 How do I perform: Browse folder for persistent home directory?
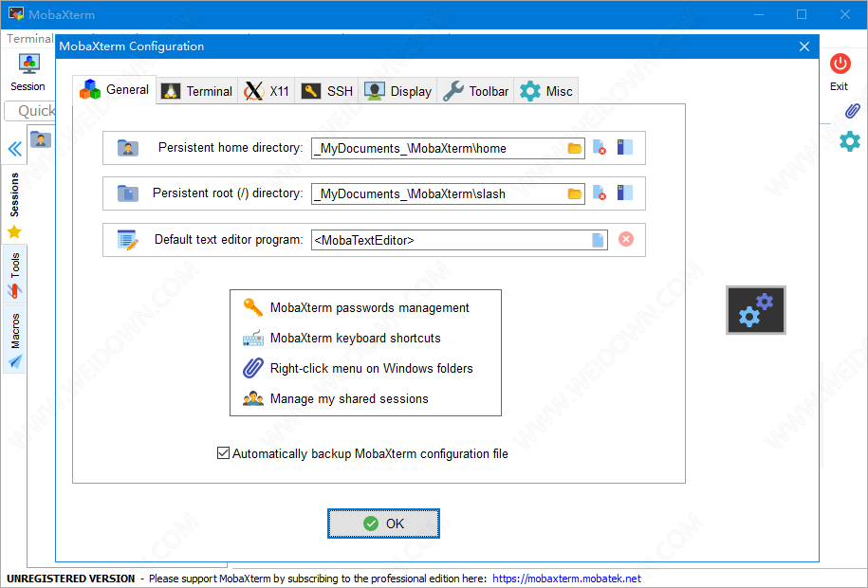(x=574, y=148)
